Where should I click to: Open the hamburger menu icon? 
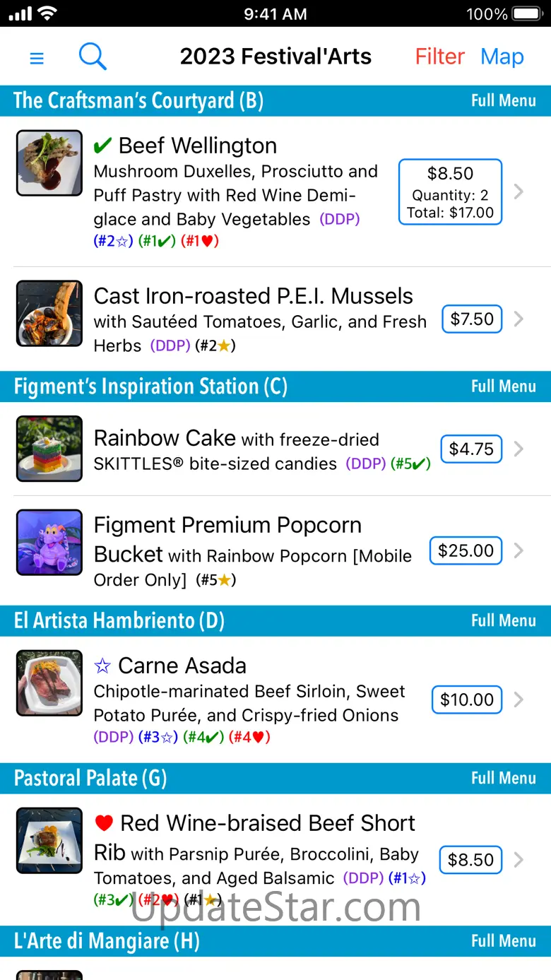[x=37, y=58]
